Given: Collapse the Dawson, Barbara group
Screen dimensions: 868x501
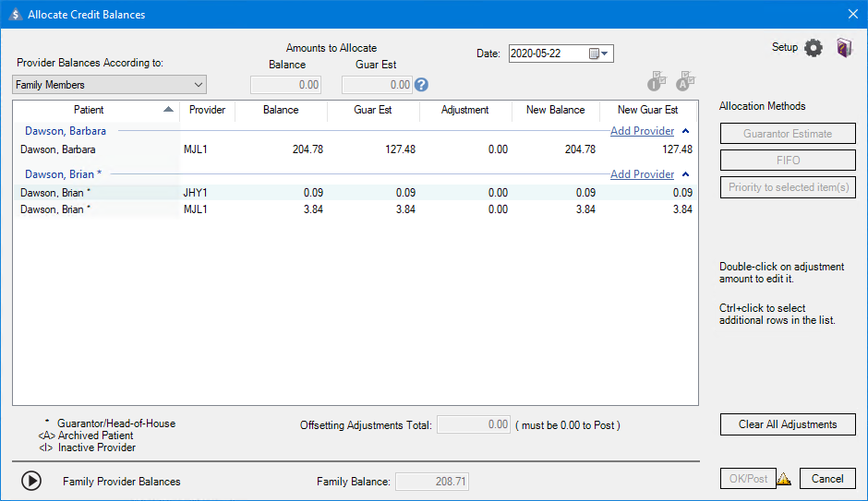Looking at the screenshot, I should (x=686, y=132).
